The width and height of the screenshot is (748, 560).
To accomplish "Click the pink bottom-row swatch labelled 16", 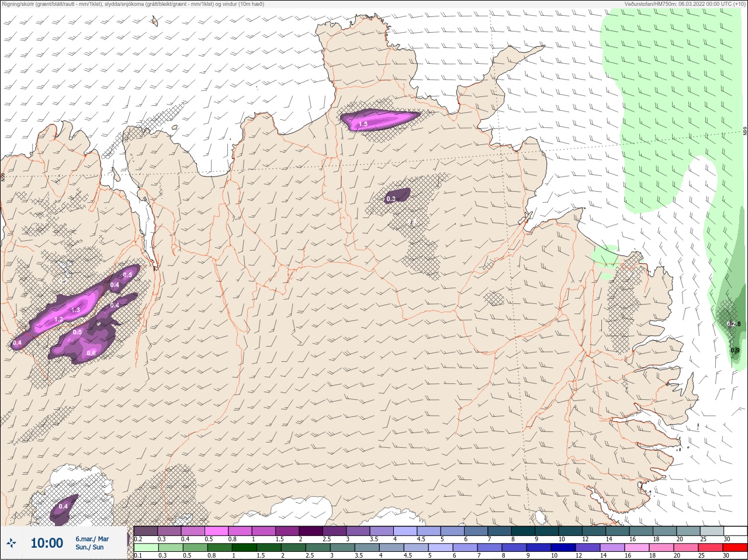I will point(637,548).
